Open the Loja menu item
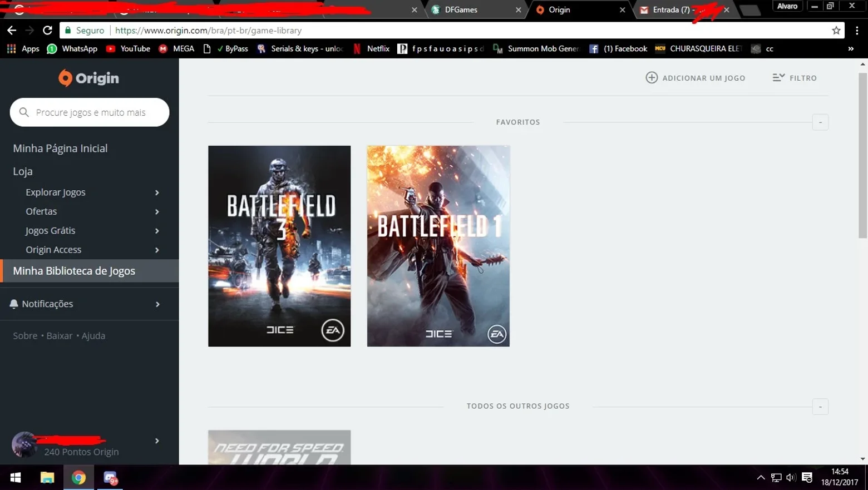This screenshot has width=868, height=490. (x=23, y=171)
